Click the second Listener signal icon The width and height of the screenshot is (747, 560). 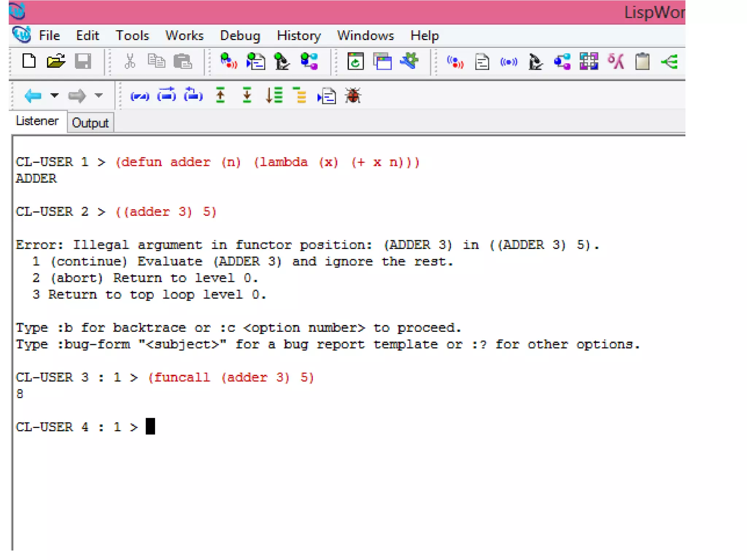[x=455, y=62]
